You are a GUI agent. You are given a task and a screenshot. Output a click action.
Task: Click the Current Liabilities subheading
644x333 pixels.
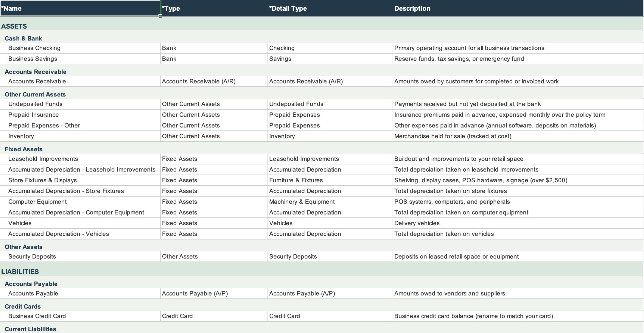coord(30,329)
